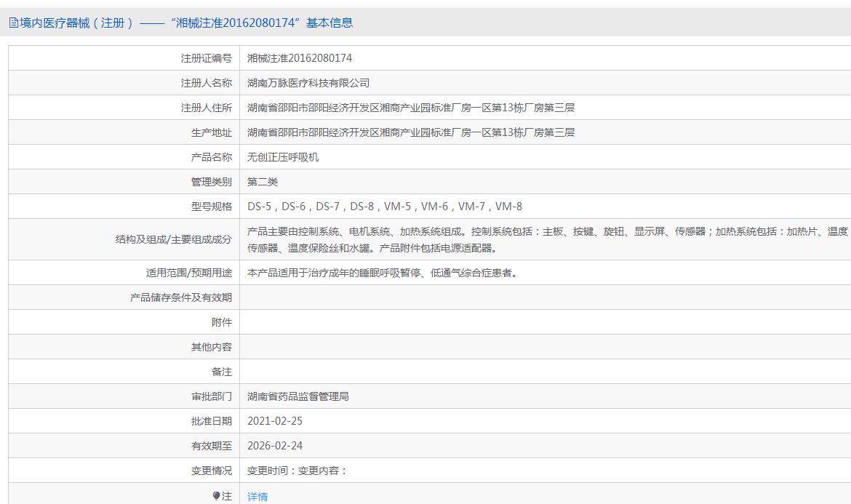Viewport: 851px width, 504px height.
Task: Click the 适用范围 intended use description
Action: pos(382,273)
